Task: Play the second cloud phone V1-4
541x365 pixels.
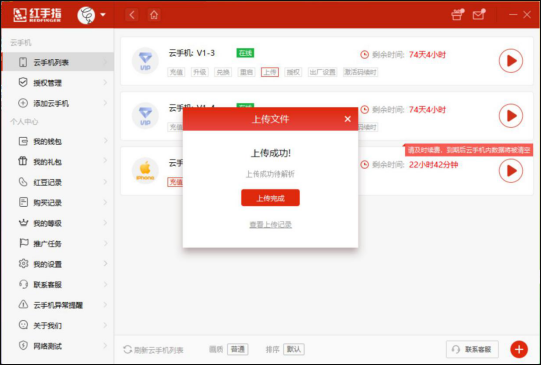Action: click(511, 116)
